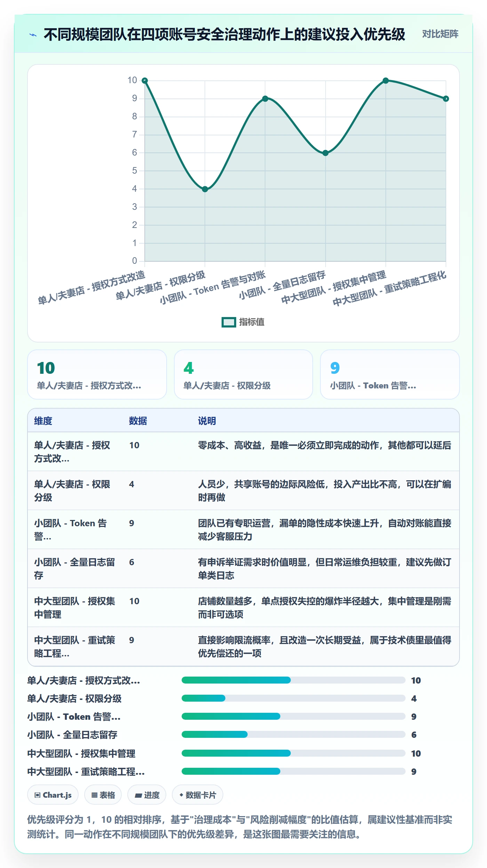This screenshot has height=868, width=487.
Task: Click the progress bar for 中大型团队 - 授权集中管理
Action: coord(294,753)
